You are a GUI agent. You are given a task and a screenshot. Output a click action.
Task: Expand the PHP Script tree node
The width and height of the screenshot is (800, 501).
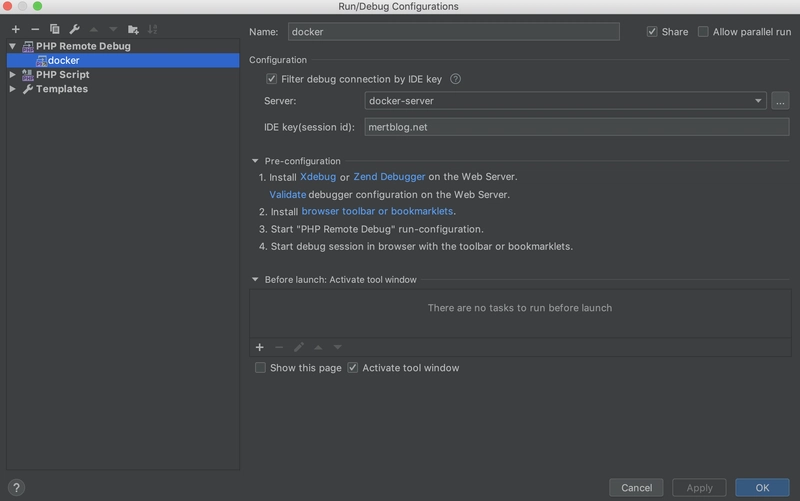(12, 75)
